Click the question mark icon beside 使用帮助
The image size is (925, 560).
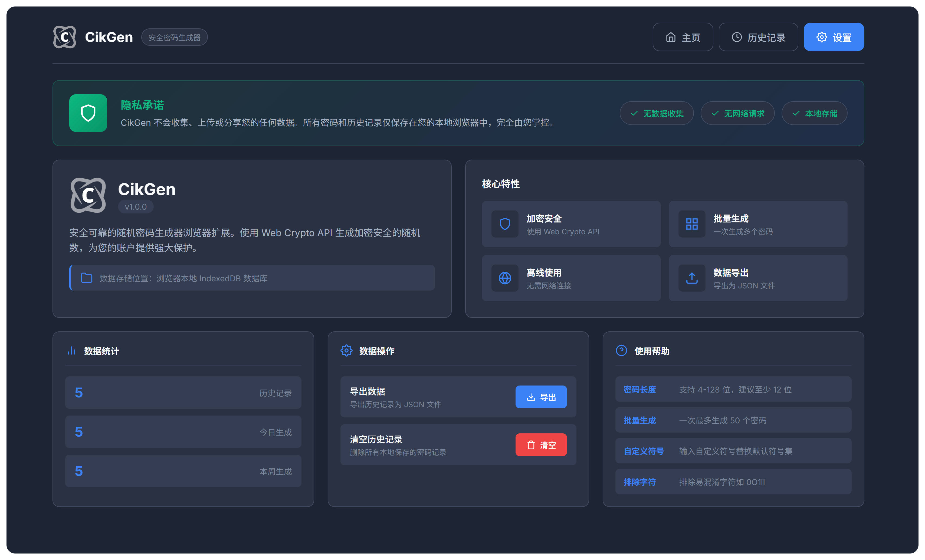pos(621,351)
